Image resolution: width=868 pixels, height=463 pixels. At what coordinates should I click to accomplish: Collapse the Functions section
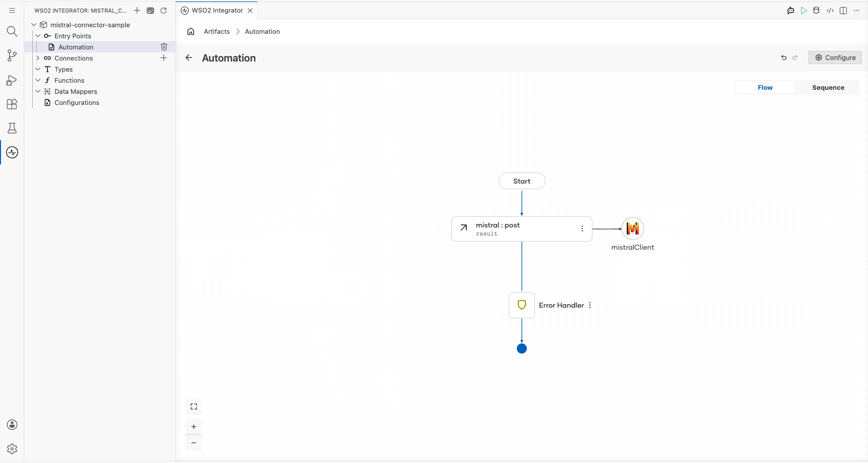click(38, 80)
